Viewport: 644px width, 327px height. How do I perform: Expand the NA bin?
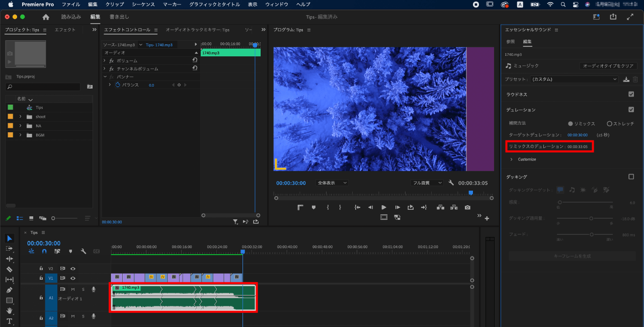(x=21, y=126)
